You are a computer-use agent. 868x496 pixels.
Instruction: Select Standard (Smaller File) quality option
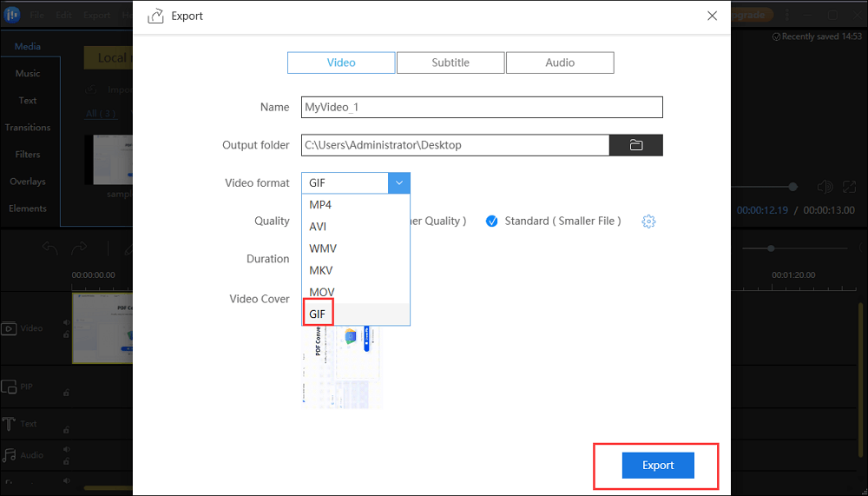tap(492, 221)
